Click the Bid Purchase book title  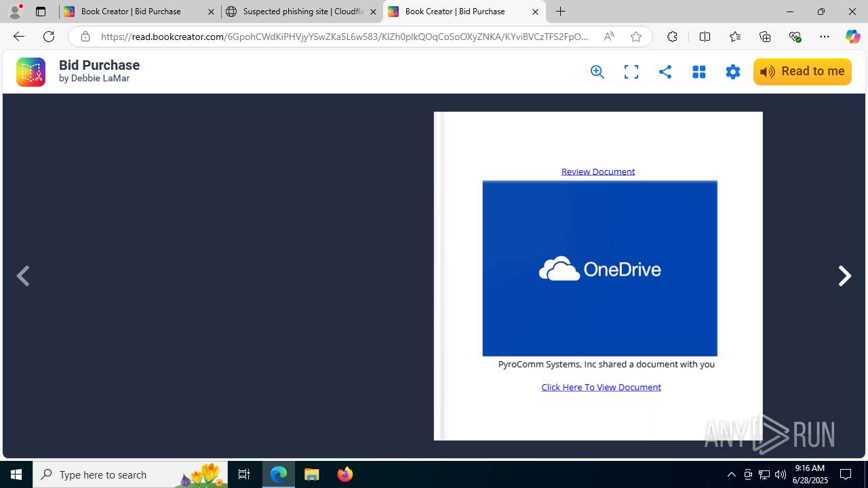[x=99, y=65]
